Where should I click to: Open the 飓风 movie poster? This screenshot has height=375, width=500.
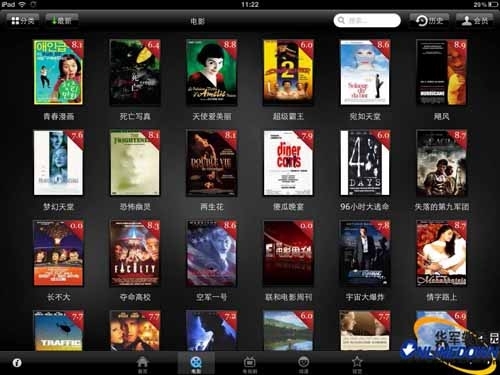tap(442, 72)
